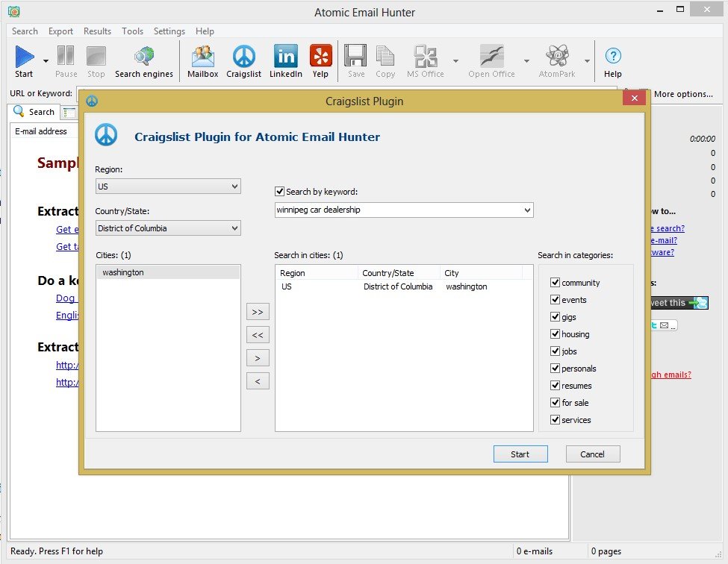The height and width of the screenshot is (564, 728).
Task: Click the Pause toolbar icon
Action: click(x=66, y=56)
